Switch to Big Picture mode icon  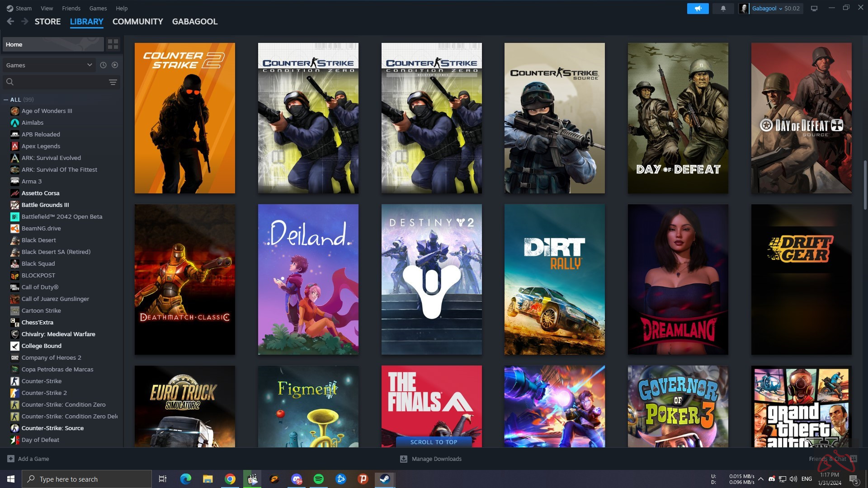[814, 8]
